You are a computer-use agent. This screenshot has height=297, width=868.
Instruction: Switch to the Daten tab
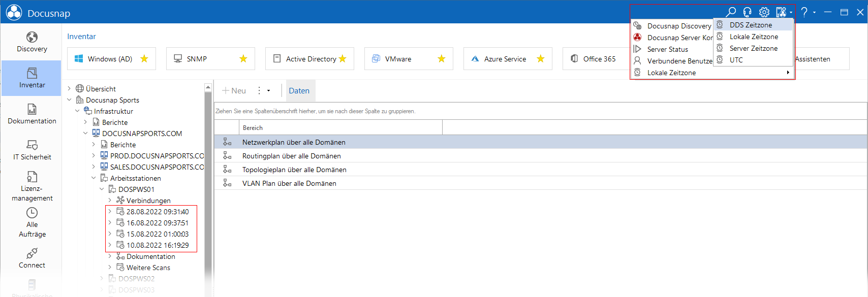point(299,91)
